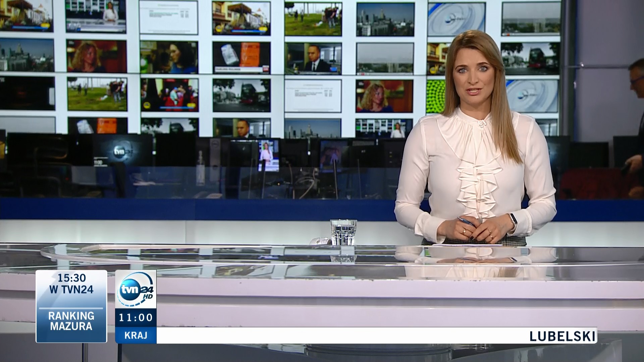This screenshot has height=362, width=644.
Task: Select the man in suit interview screen
Action: (x=313, y=58)
